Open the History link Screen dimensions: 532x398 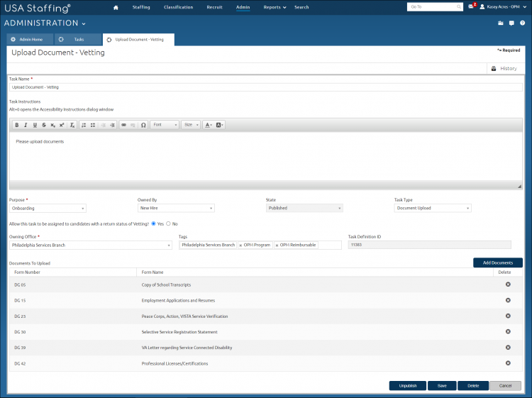pyautogui.click(x=509, y=69)
